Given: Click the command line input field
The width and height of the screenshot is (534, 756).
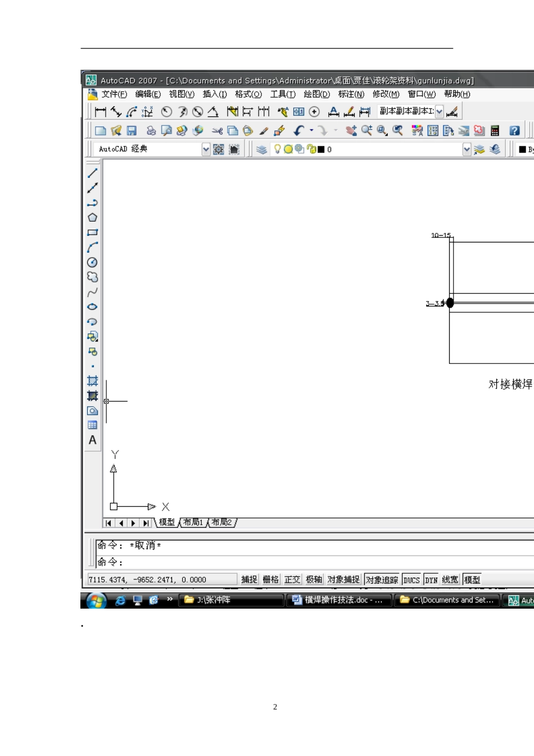Looking at the screenshot, I should click(x=315, y=562).
